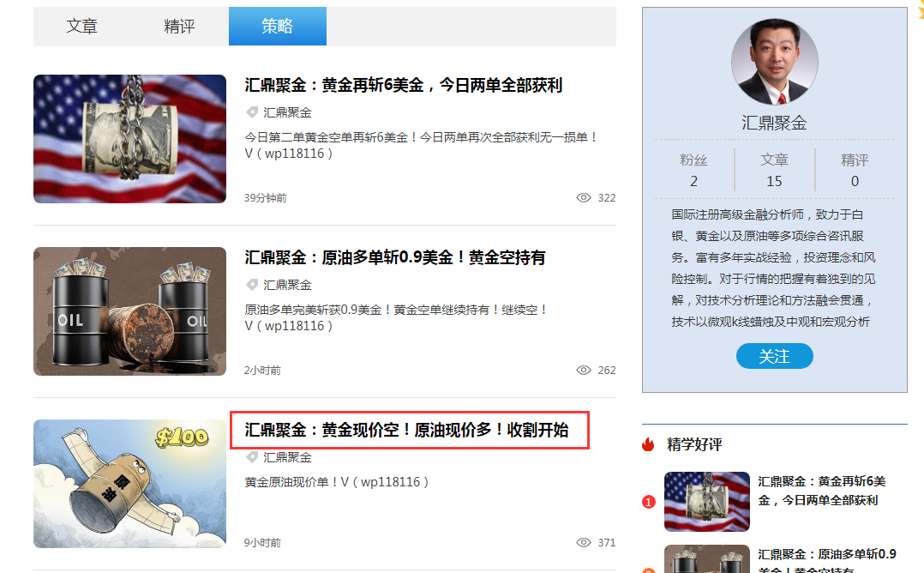Select the 策略 tab
The image size is (924, 573).
[x=277, y=26]
